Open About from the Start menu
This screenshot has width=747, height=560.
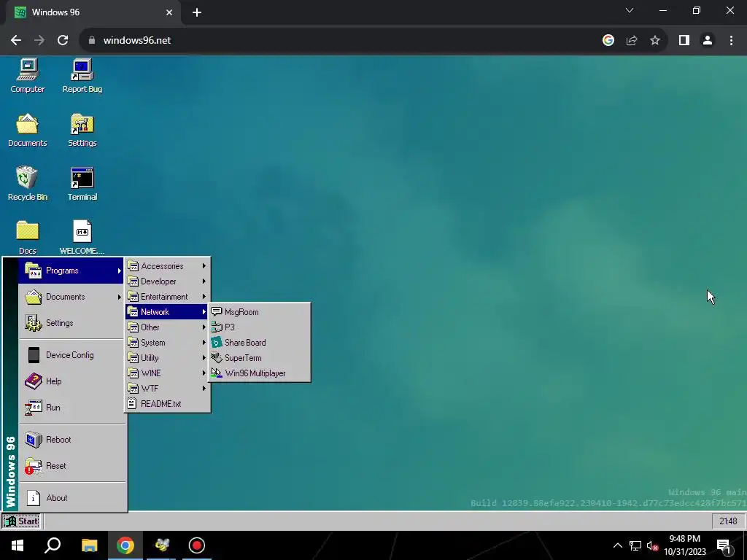tap(72, 497)
